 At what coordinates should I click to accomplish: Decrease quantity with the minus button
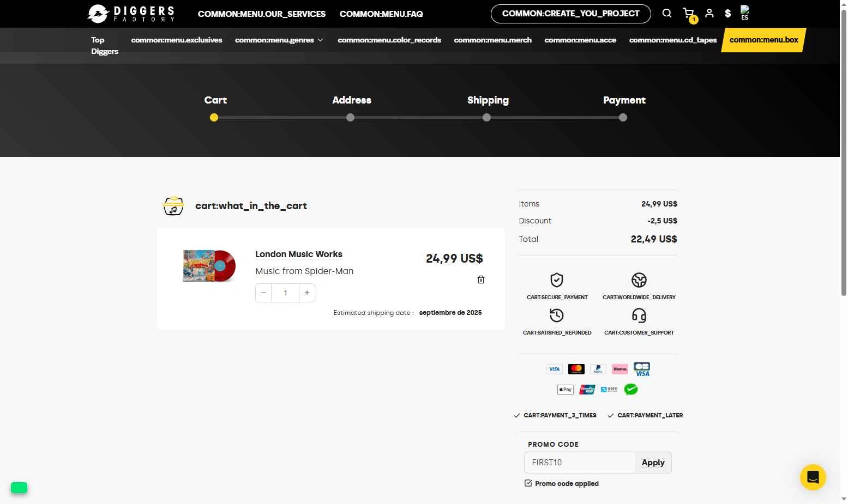tap(263, 293)
